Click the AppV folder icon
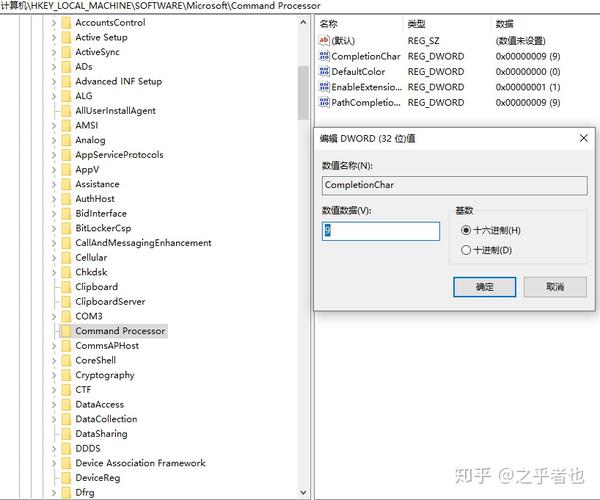The height and width of the screenshot is (500, 600). (x=66, y=169)
